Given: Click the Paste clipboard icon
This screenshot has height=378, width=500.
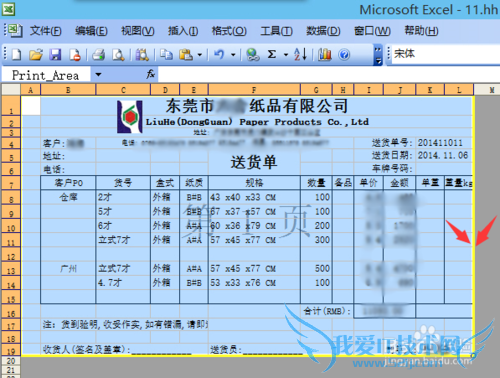Looking at the screenshot, I should (x=186, y=54).
